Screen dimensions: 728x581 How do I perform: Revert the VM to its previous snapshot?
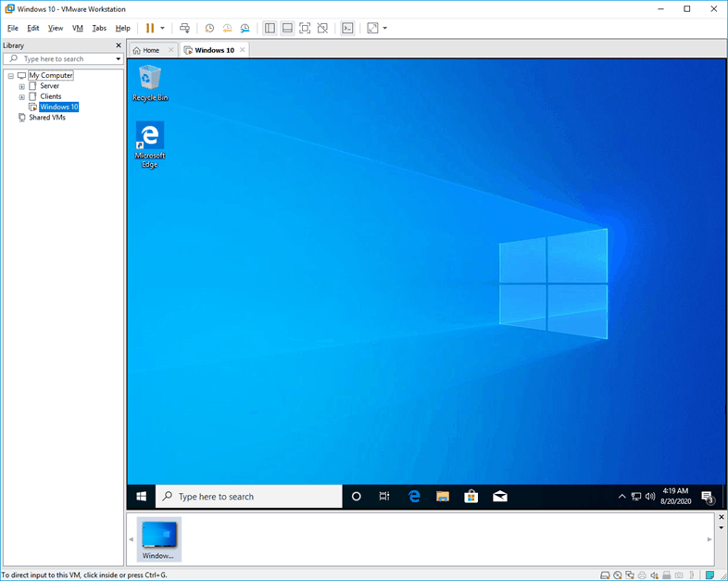227,29
